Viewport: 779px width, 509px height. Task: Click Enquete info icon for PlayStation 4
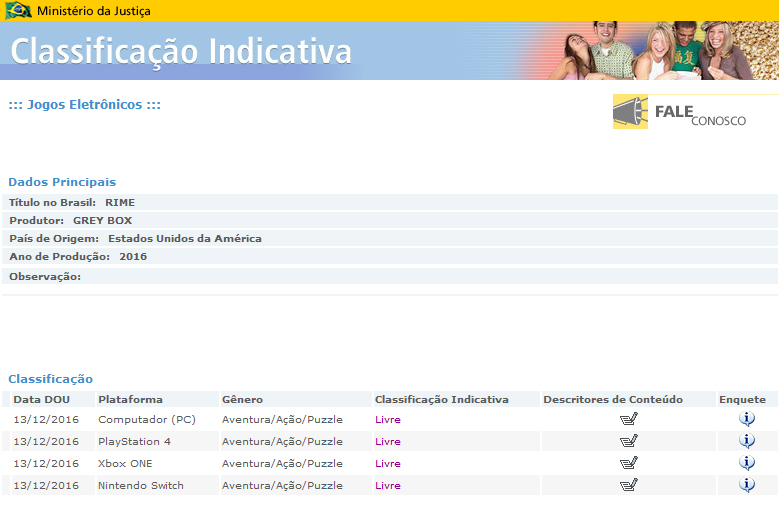pos(747,441)
